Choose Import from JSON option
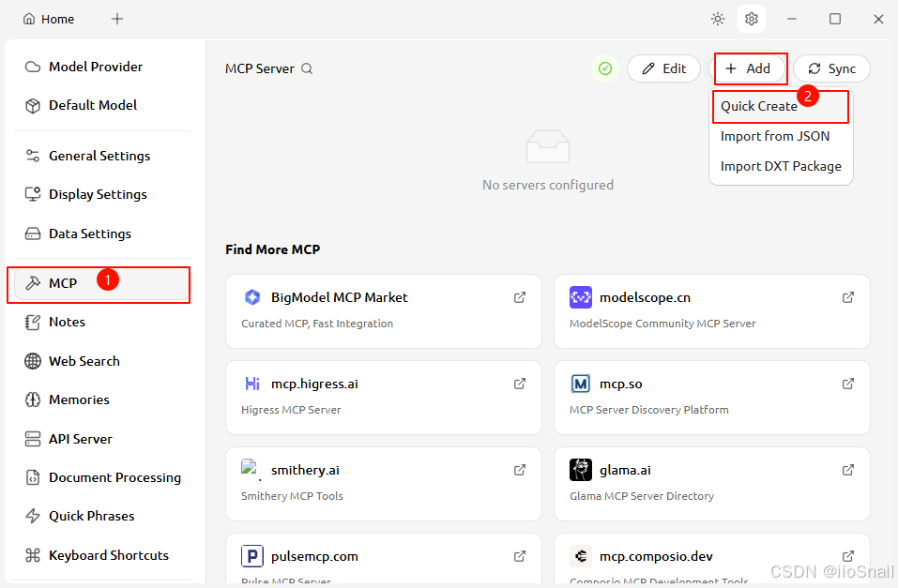Image resolution: width=898 pixels, height=588 pixels. [781, 136]
